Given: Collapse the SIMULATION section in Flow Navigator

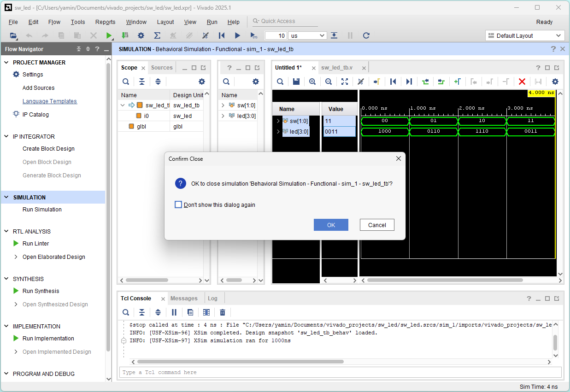Looking at the screenshot, I should 6,197.
